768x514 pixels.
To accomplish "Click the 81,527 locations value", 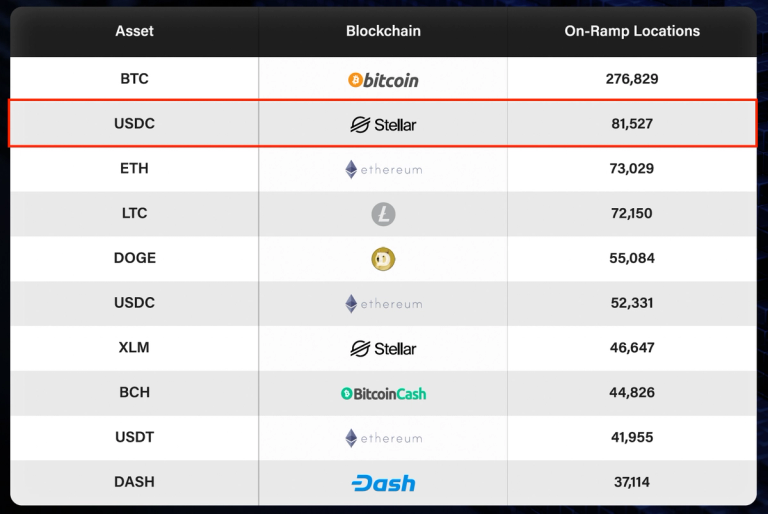I will [632, 123].
